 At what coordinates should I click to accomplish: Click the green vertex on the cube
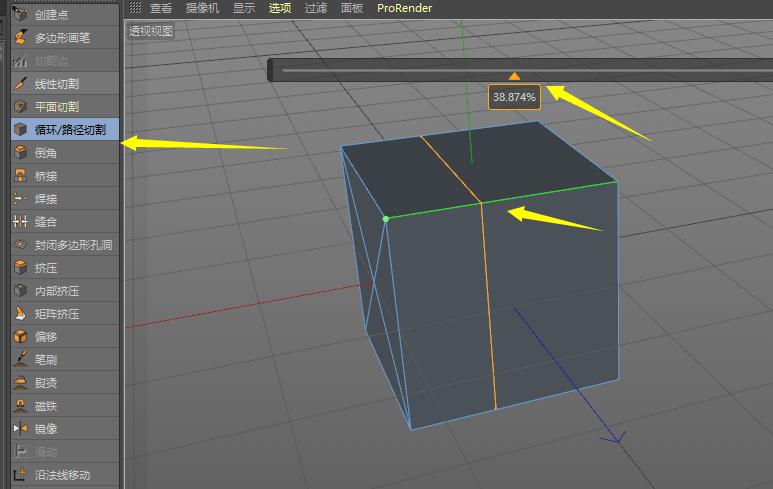tap(386, 219)
